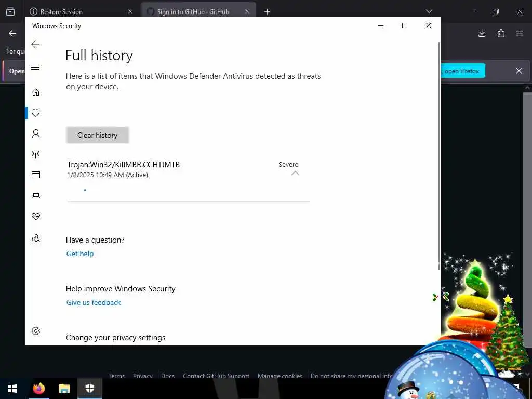532x399 pixels.
Task: Open GitHub Privacy footer link
Action: tap(143, 376)
